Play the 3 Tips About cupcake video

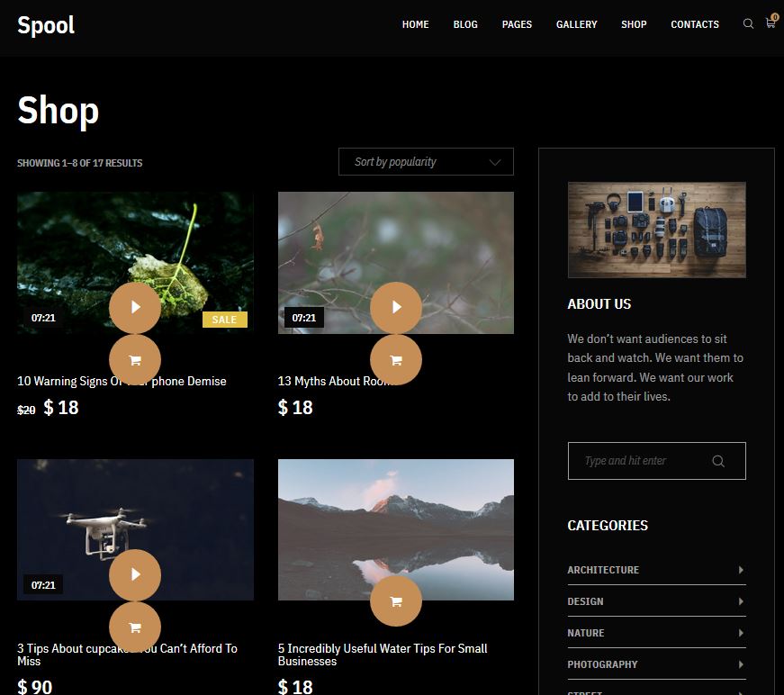coord(135,574)
